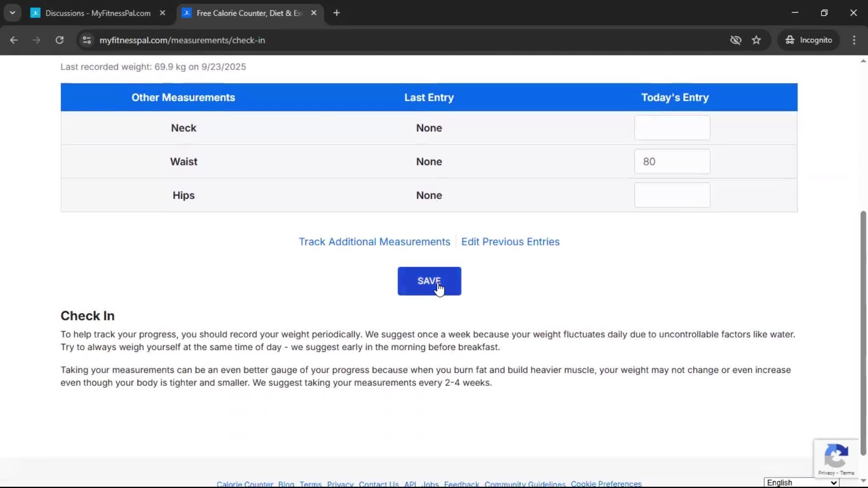Screen dimensions: 868x488
Task: Open the API footer link
Action: (410, 484)
